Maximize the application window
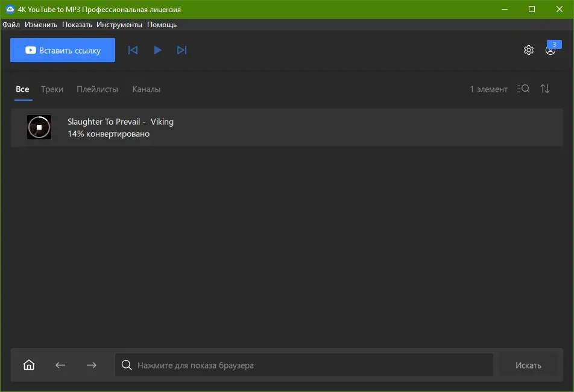This screenshot has width=574, height=392. coord(532,9)
